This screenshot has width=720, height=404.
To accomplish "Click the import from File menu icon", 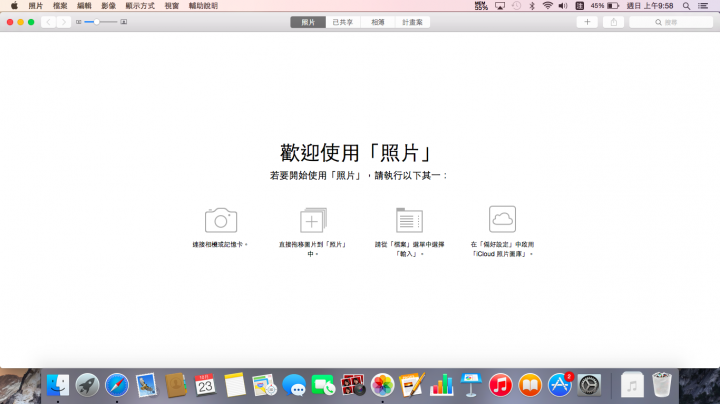I will [x=409, y=220].
